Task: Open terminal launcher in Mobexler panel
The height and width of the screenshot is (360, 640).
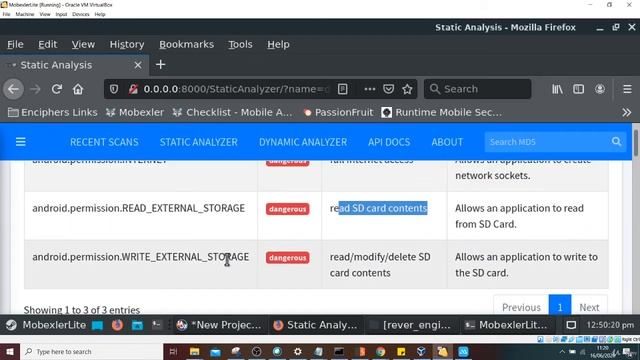Action: pyautogui.click(x=157, y=325)
